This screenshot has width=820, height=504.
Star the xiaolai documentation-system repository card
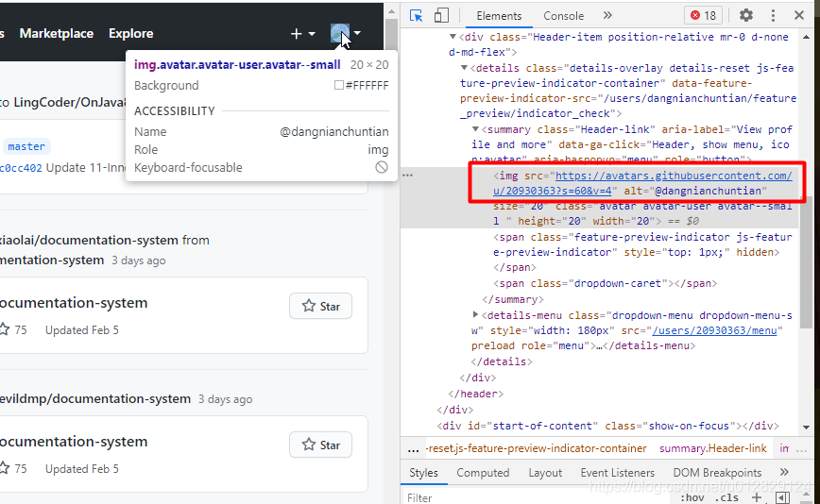pos(320,306)
